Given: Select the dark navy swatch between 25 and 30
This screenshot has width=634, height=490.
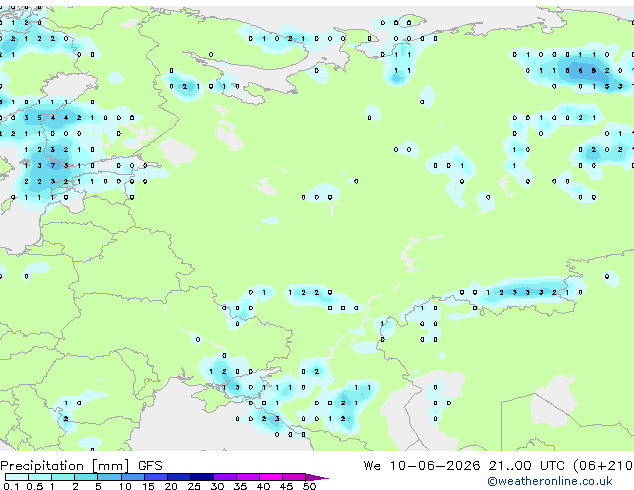Looking at the screenshot, I should click(x=202, y=477).
